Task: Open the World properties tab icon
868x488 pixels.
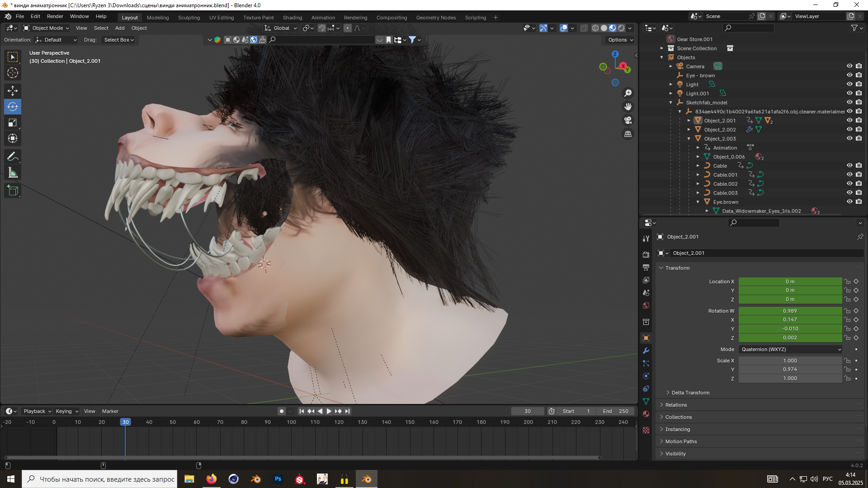Action: pos(646,305)
